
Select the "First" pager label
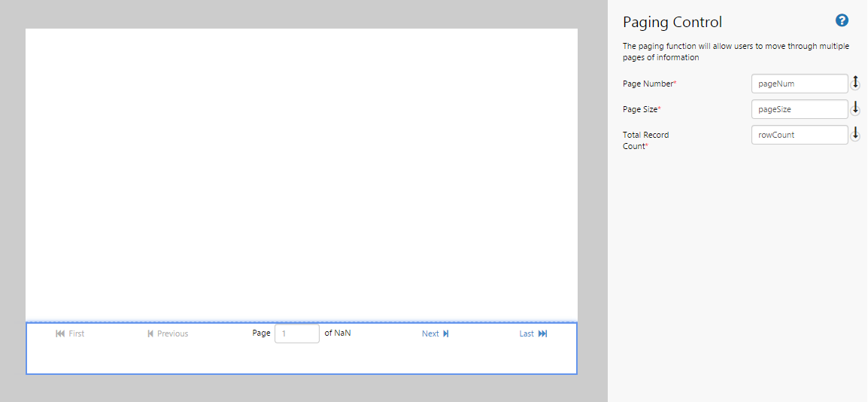point(77,333)
